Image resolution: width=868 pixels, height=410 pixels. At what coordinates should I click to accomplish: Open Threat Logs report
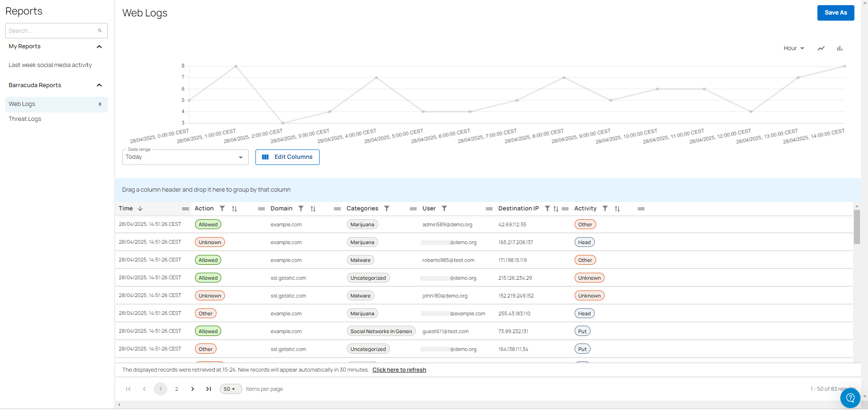25,119
